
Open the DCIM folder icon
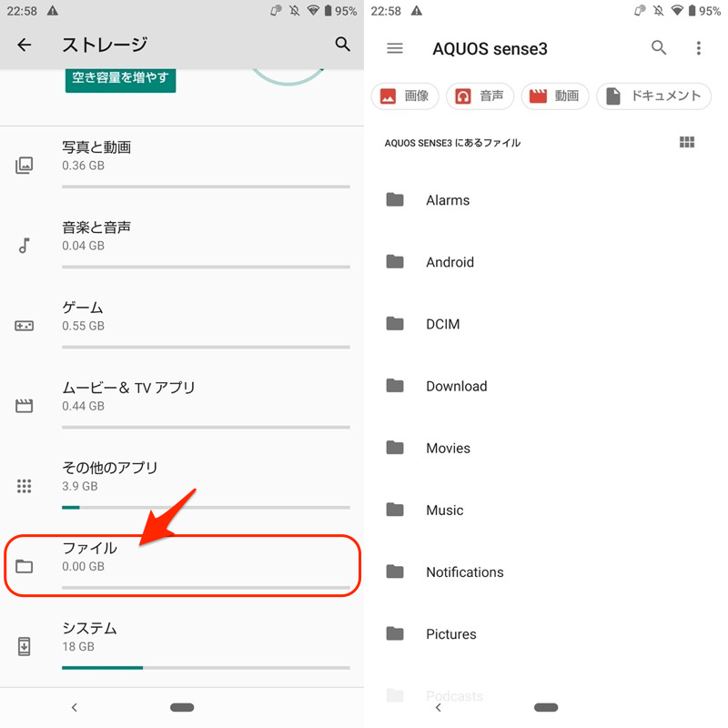[x=395, y=324]
